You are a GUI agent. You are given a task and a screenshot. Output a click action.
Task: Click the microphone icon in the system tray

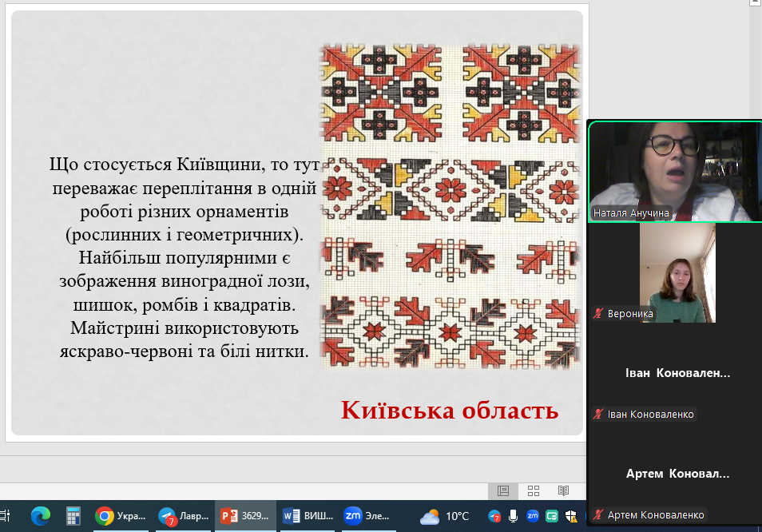tap(514, 516)
